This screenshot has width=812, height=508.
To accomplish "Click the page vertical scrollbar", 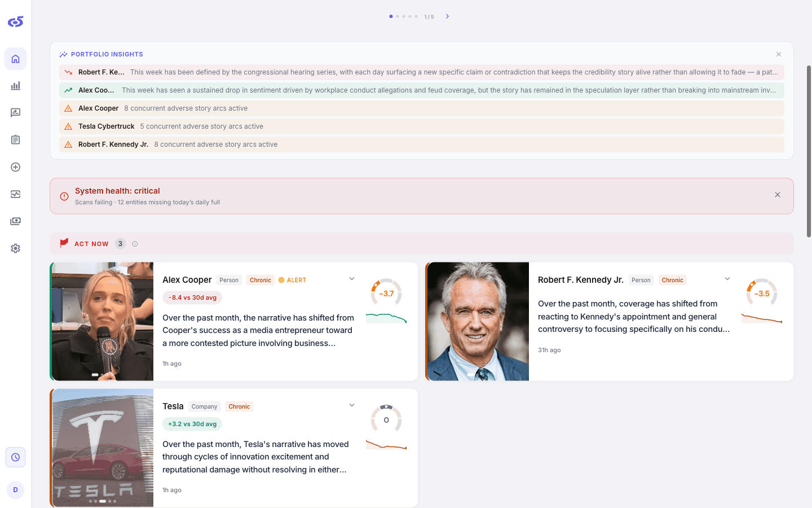I will tap(809, 151).
